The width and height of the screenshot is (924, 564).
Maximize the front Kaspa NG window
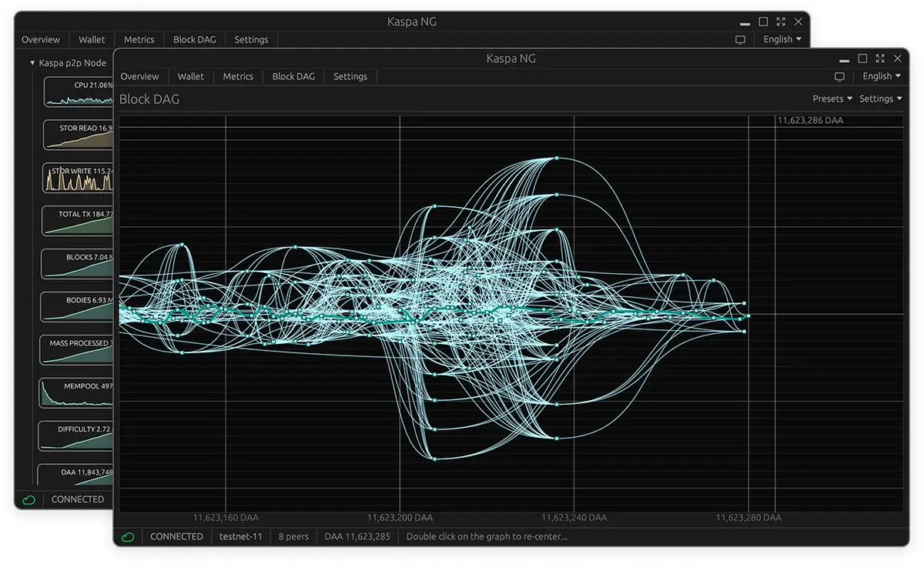pyautogui.click(x=862, y=58)
